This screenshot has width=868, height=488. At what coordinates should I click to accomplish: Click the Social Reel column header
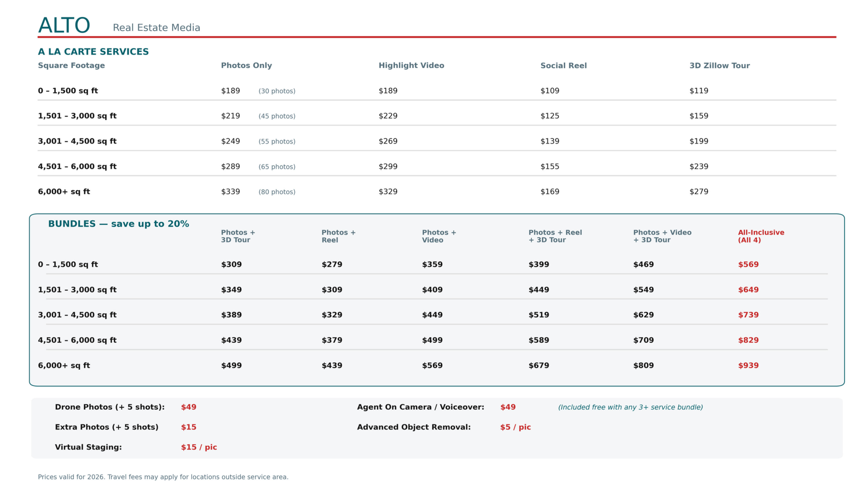pos(563,66)
